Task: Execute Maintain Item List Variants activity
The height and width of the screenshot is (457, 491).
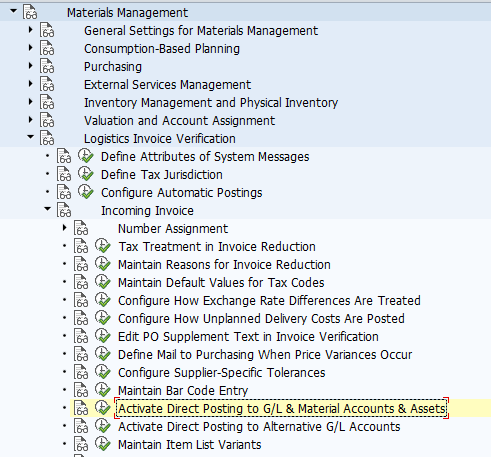Action: point(103,444)
